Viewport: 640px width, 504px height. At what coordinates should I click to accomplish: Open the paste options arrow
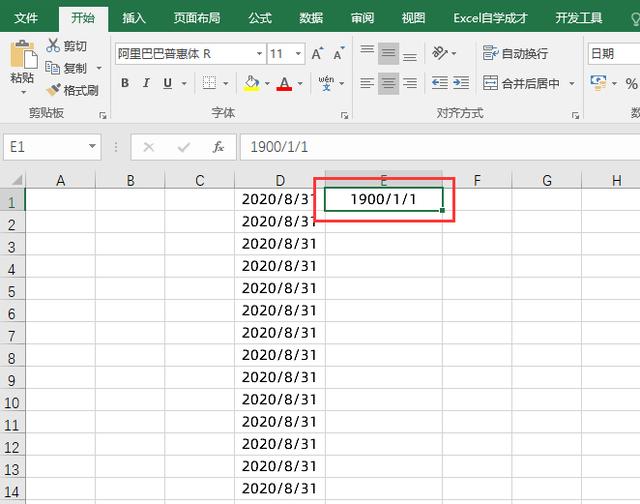click(x=23, y=93)
